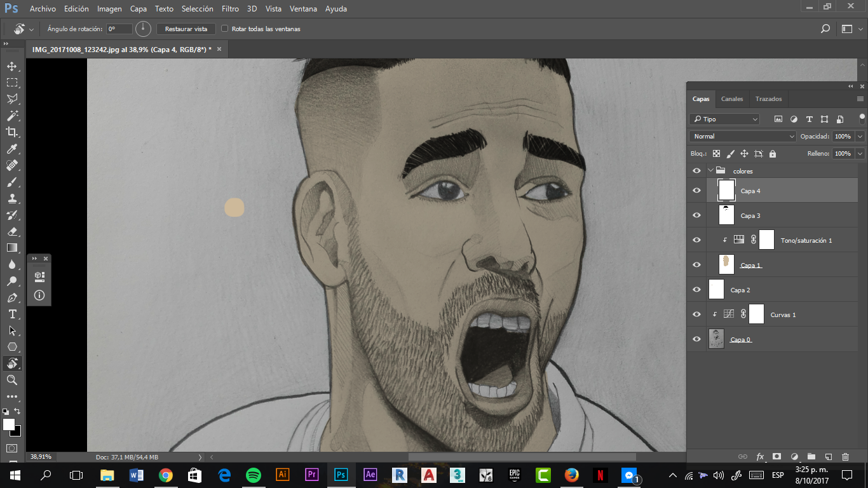Viewport: 868px width, 488px height.
Task: Select the Zoom tool
Action: pyautogui.click(x=12, y=380)
